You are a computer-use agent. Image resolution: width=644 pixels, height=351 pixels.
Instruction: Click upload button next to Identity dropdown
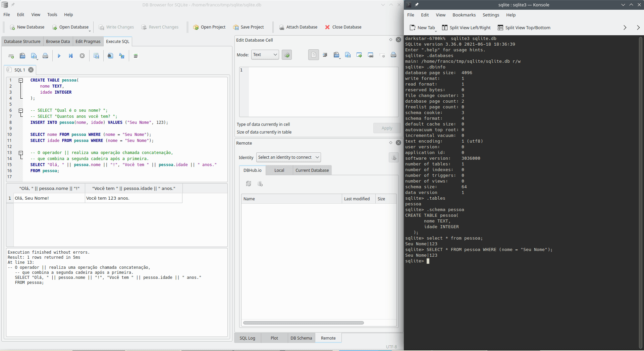(x=394, y=157)
